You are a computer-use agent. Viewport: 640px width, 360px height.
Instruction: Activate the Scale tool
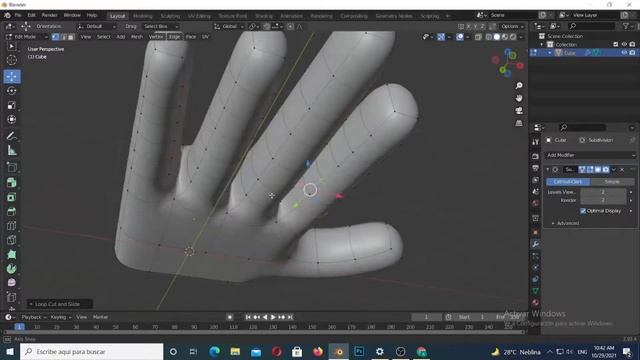(x=11, y=105)
